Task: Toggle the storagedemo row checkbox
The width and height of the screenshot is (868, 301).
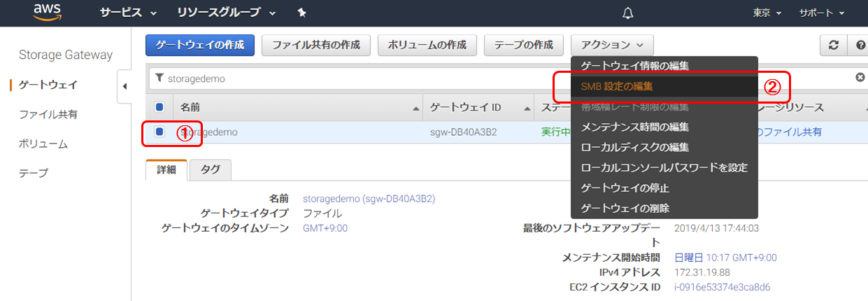Action: (x=159, y=131)
